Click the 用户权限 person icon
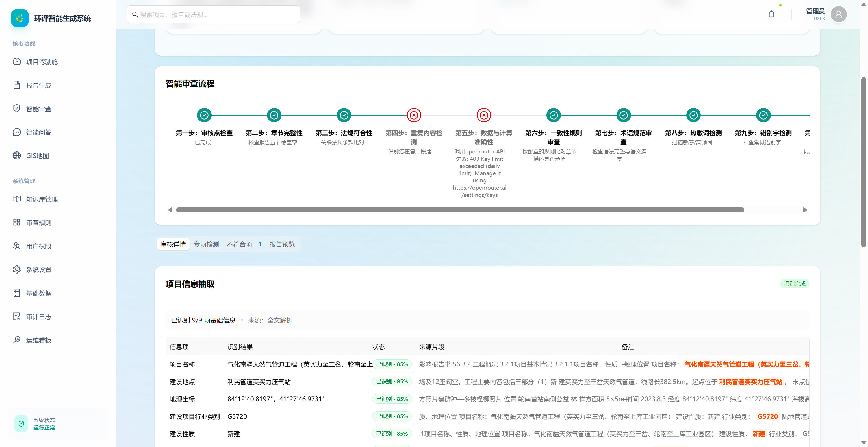 tap(17, 246)
